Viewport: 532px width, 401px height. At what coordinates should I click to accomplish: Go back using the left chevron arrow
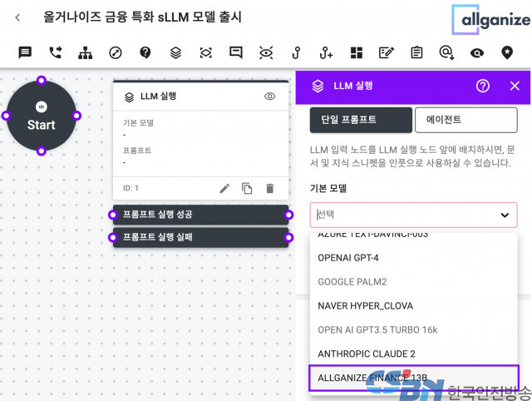pyautogui.click(x=17, y=17)
